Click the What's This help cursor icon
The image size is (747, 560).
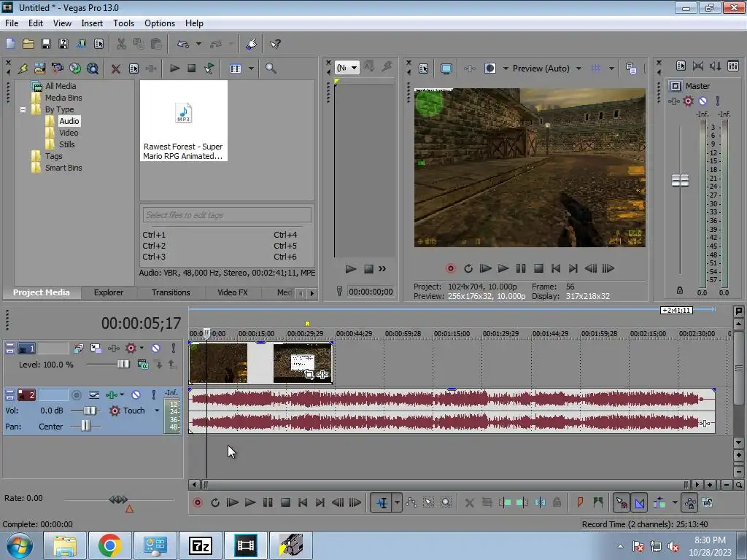pos(275,44)
